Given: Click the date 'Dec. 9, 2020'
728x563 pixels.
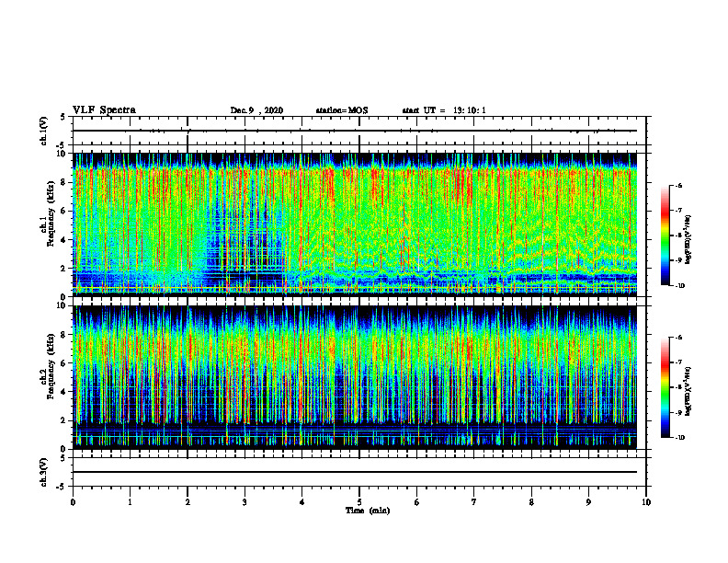Looking at the screenshot, I should [x=256, y=110].
